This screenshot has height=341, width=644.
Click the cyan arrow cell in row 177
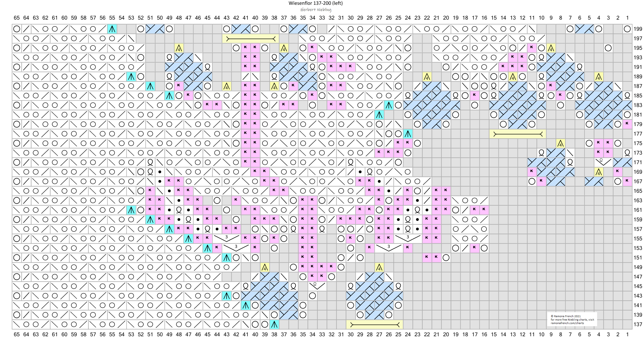click(408, 134)
